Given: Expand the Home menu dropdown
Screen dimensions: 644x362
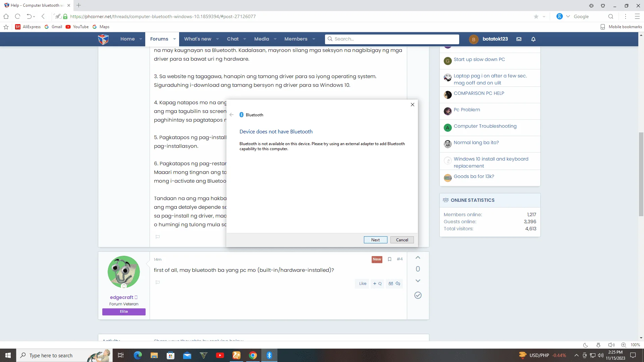Looking at the screenshot, I should pos(141,39).
